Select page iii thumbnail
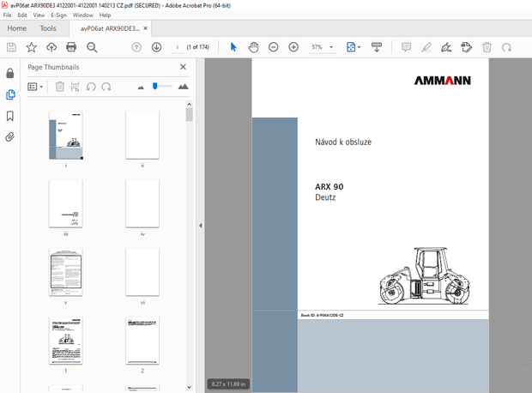The image size is (532, 393). (x=66, y=203)
